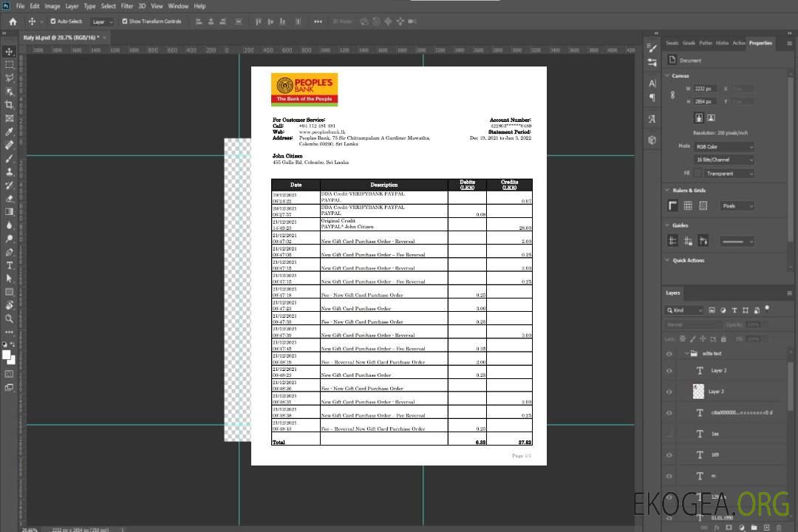Open the Pixels ruler units dropdown
This screenshot has width=798, height=532.
tap(737, 206)
